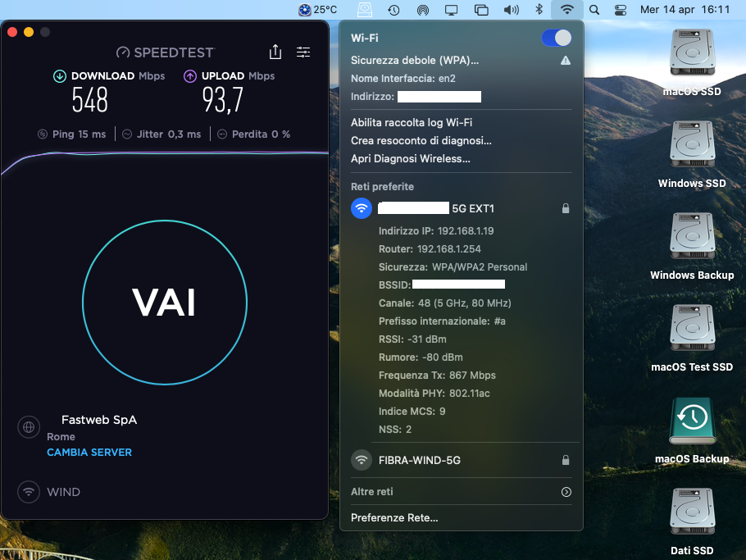
Task: Click the lock icon next to FIBRA-WIND-5G
Action: coord(565,460)
